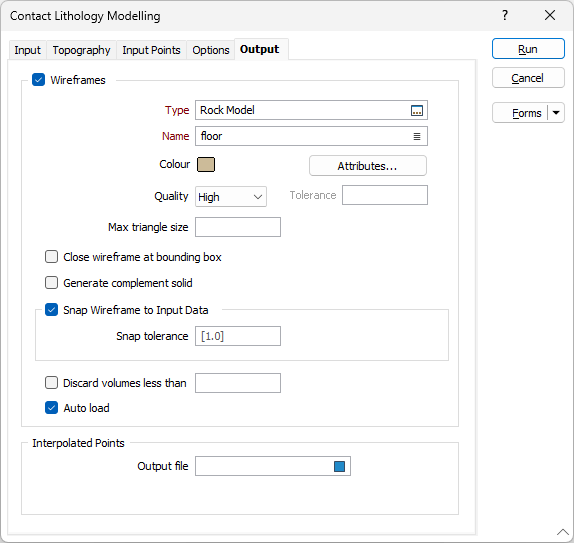
Task: Open the Type field ellipsis browse icon
Action: [x=417, y=111]
